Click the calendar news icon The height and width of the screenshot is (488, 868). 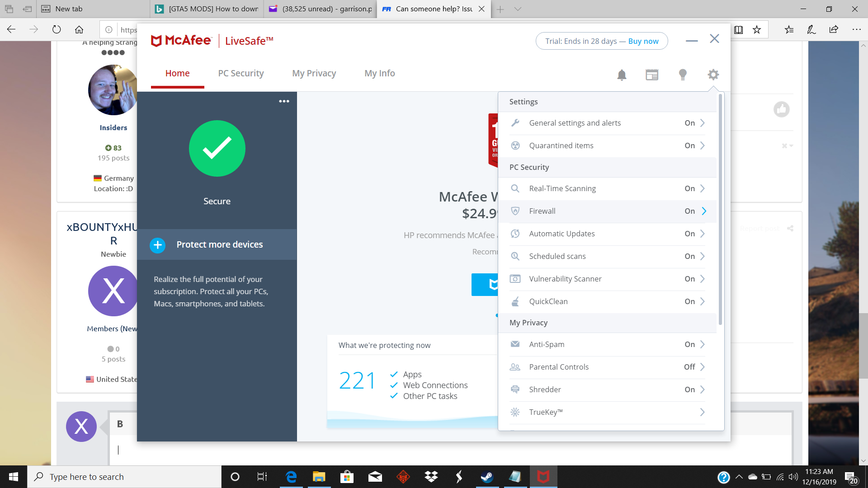[652, 75]
